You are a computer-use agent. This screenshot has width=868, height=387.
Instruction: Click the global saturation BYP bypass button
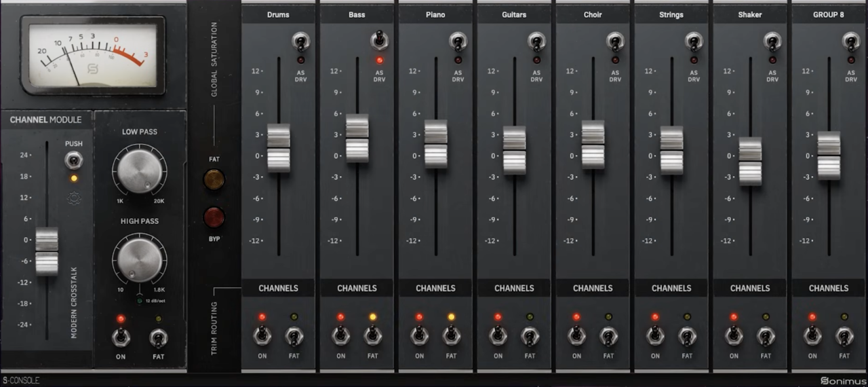pos(214,217)
